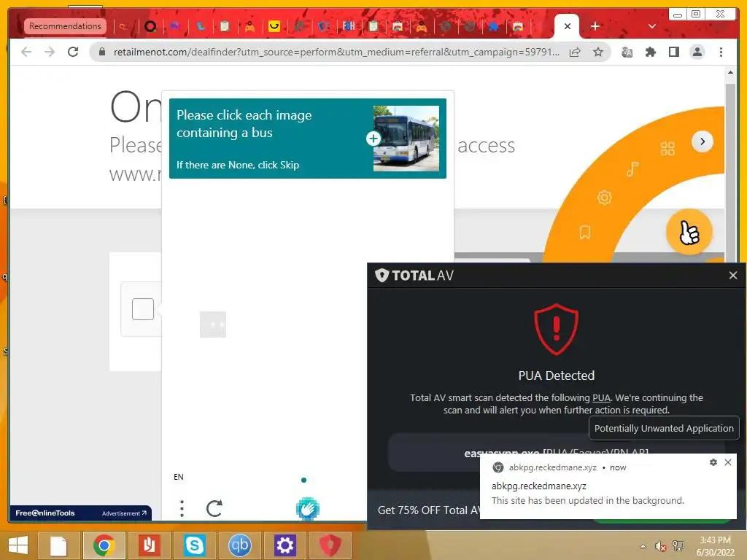Click the arrow button on the orange ring

pos(703,141)
